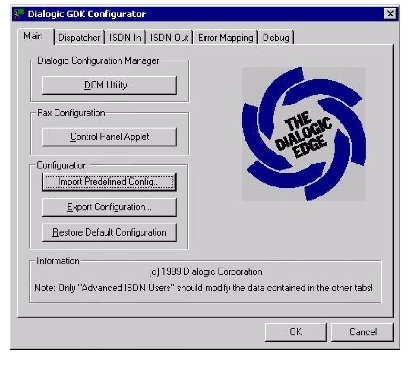
Task: Click Restore Default Configuration button
Action: point(109,232)
